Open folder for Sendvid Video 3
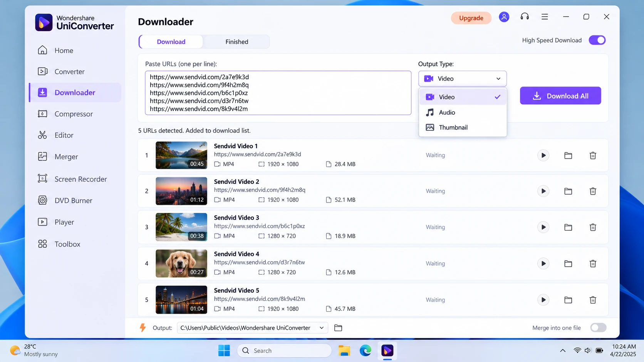 (x=568, y=227)
